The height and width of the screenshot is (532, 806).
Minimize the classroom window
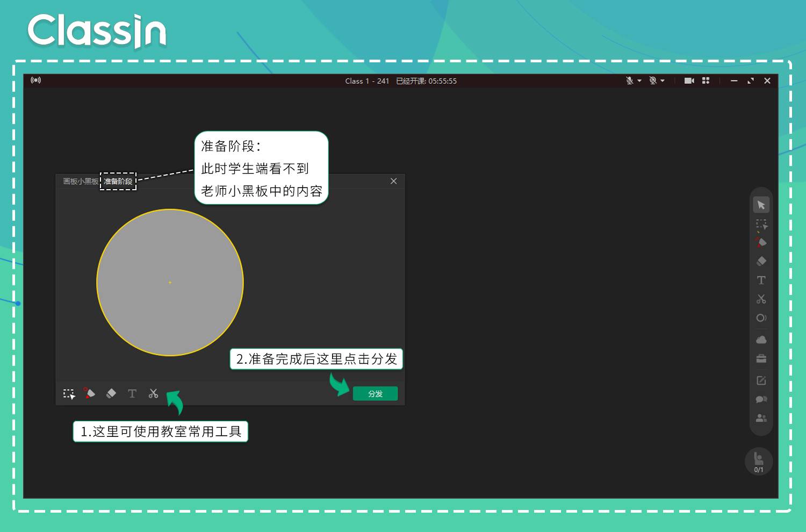tap(734, 81)
